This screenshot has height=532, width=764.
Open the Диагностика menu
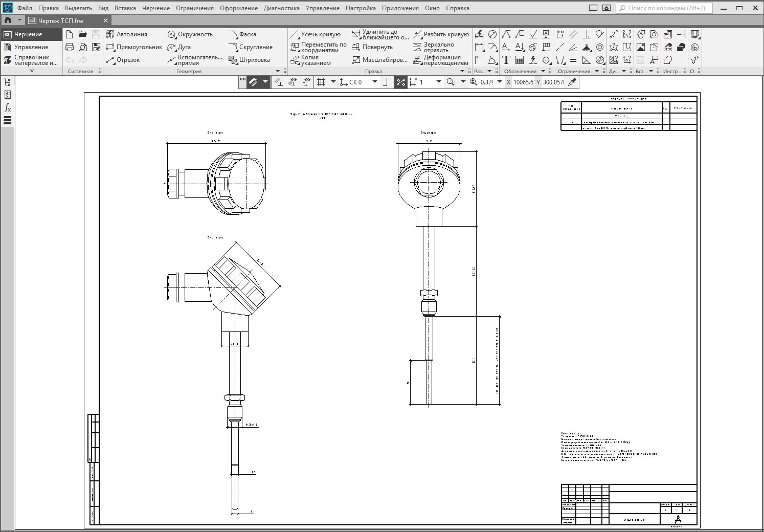click(281, 8)
